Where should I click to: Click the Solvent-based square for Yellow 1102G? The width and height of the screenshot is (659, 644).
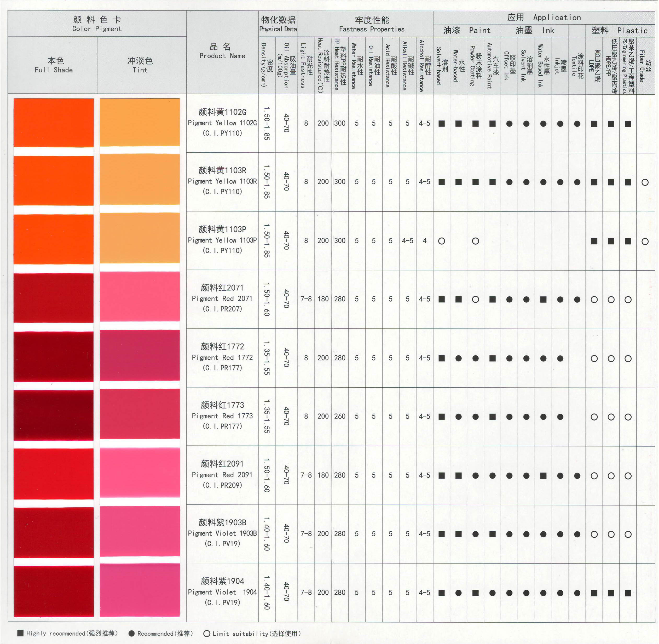pos(441,123)
